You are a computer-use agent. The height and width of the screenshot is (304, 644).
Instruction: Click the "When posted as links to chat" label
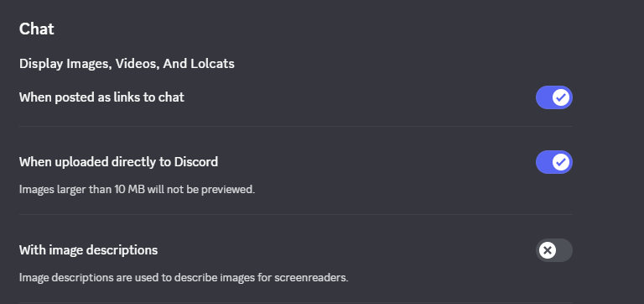pyautogui.click(x=101, y=97)
